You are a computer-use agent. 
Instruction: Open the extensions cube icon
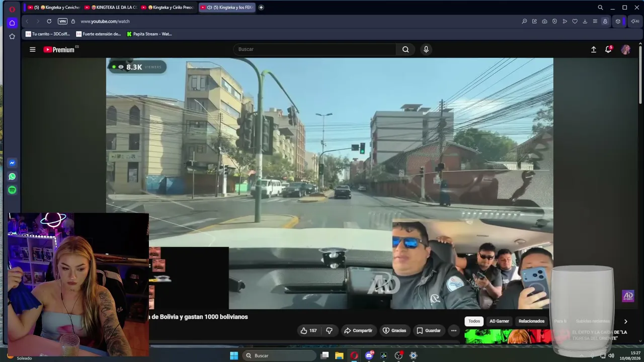tap(618, 21)
